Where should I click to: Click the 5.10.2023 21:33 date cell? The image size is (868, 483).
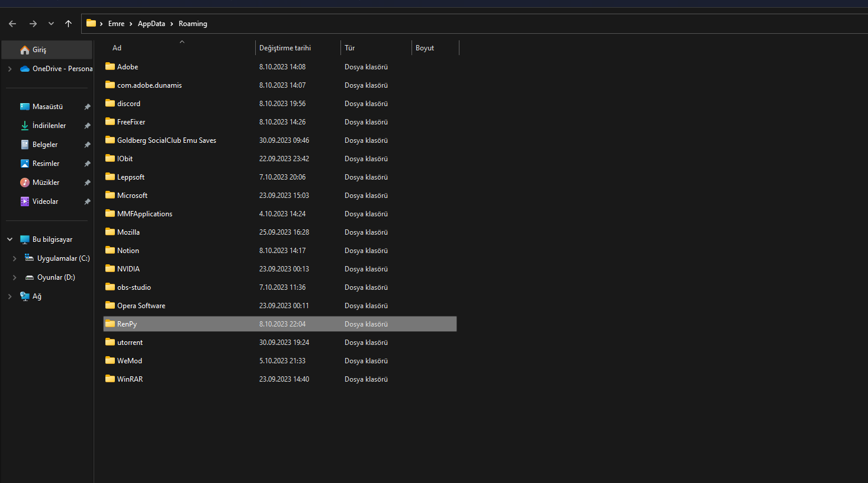pyautogui.click(x=282, y=361)
